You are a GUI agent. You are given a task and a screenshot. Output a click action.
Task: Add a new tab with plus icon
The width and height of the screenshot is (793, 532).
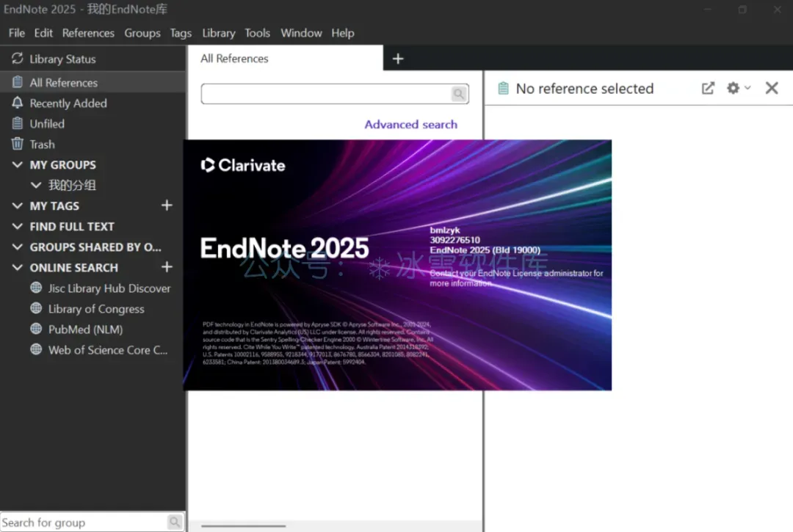pyautogui.click(x=398, y=59)
